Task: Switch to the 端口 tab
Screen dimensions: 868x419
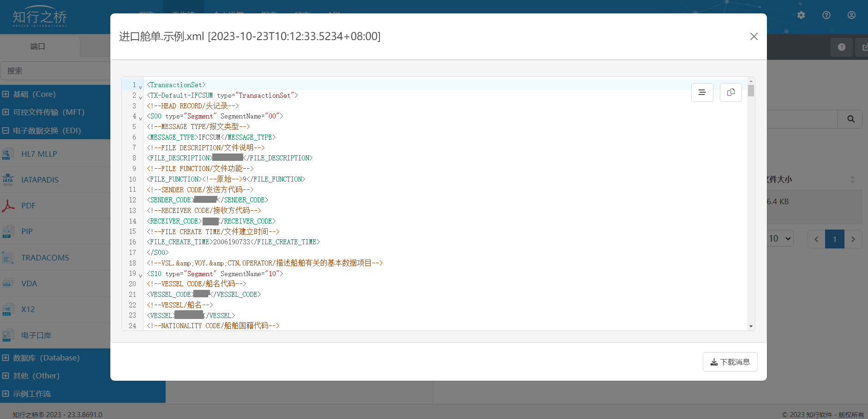Action: tap(38, 47)
